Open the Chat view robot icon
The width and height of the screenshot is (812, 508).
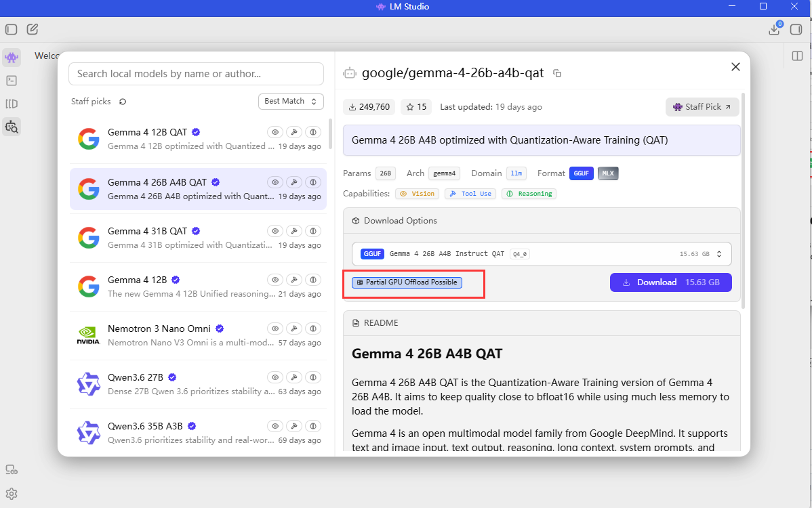(12, 57)
